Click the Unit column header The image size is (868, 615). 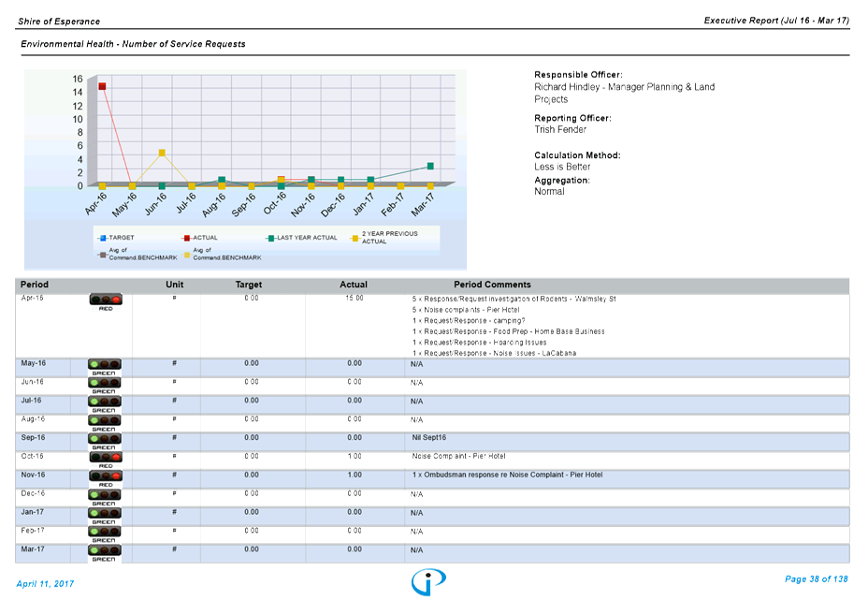tap(174, 285)
